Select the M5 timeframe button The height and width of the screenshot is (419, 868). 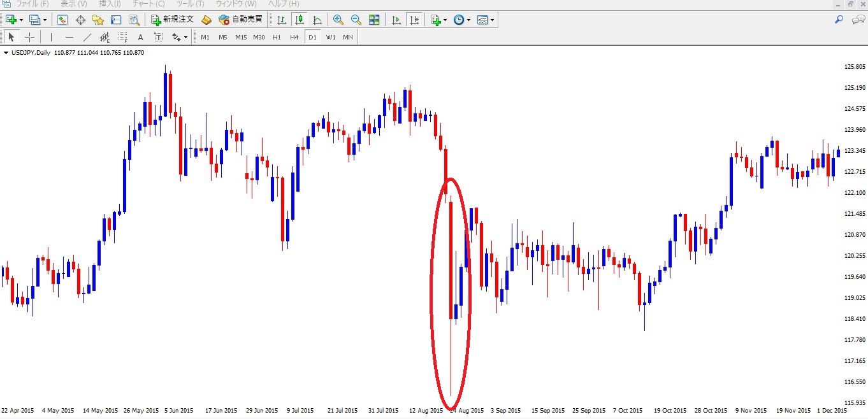click(223, 37)
